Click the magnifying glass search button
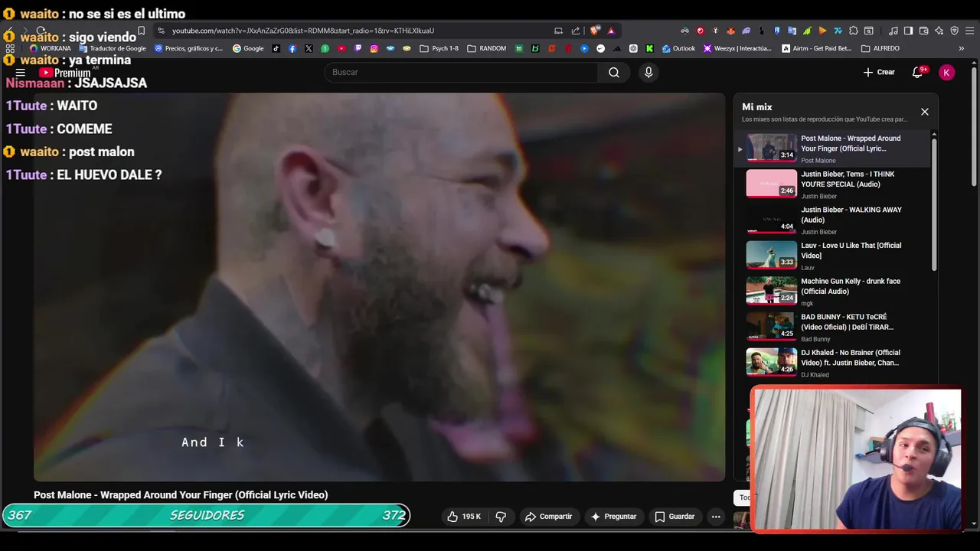 614,72
